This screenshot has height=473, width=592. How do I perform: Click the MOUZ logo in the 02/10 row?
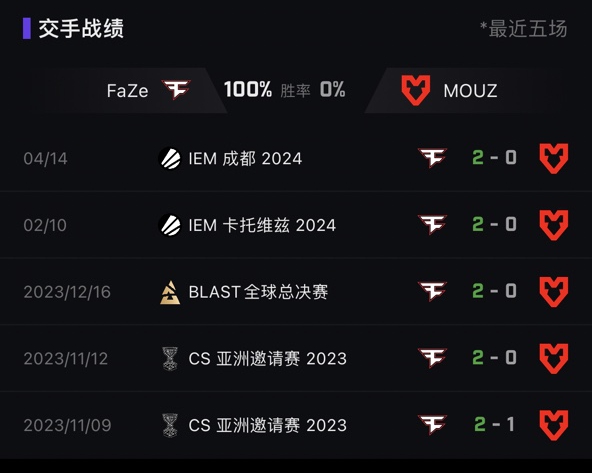(x=553, y=225)
